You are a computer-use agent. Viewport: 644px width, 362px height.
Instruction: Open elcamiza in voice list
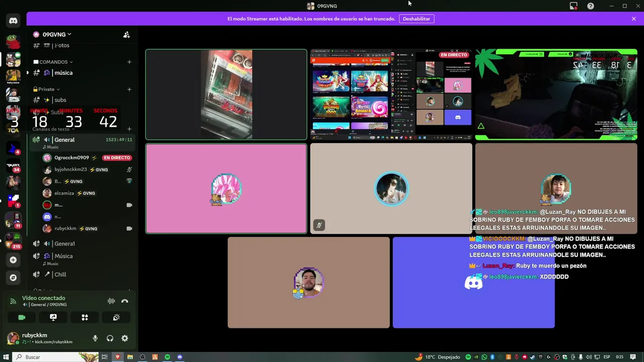(x=88, y=193)
